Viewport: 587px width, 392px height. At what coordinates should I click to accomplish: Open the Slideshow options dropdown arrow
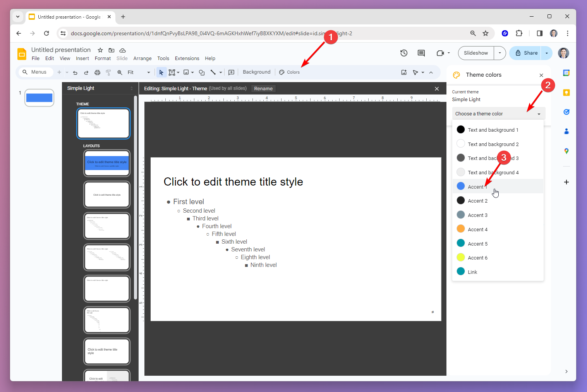point(500,53)
